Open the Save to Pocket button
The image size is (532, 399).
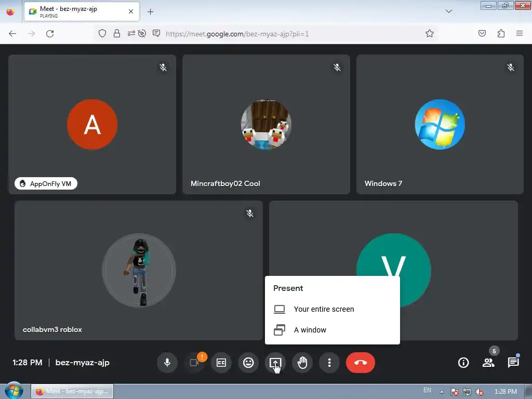click(x=482, y=33)
